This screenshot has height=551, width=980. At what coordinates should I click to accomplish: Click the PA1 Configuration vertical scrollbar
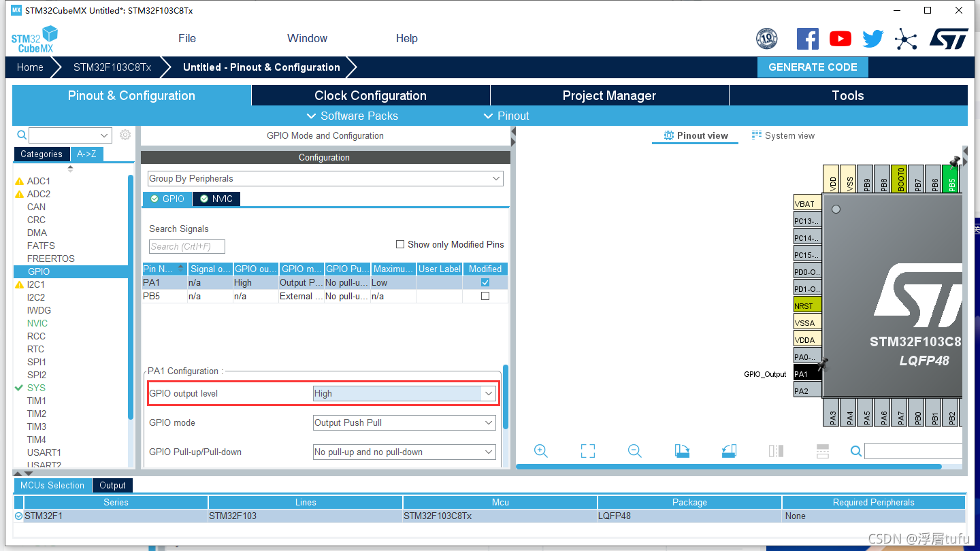click(506, 398)
